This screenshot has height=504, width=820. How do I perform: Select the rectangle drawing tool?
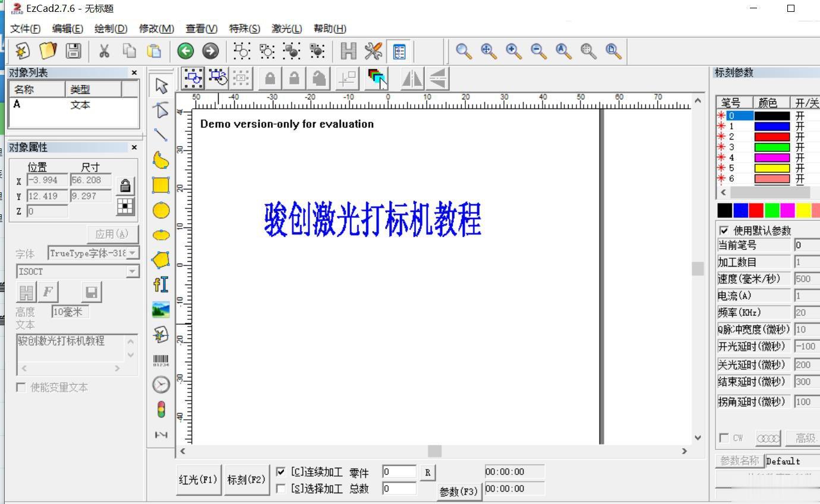(x=161, y=185)
